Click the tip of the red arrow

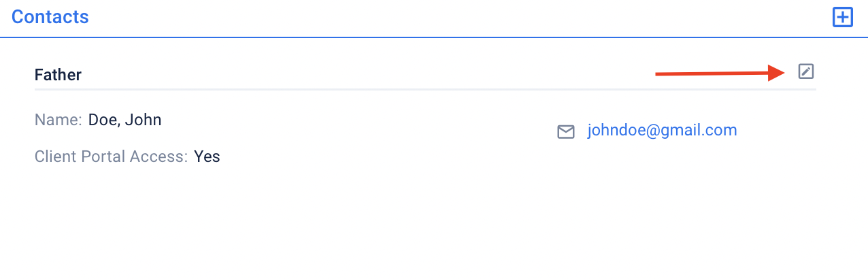tap(784, 72)
